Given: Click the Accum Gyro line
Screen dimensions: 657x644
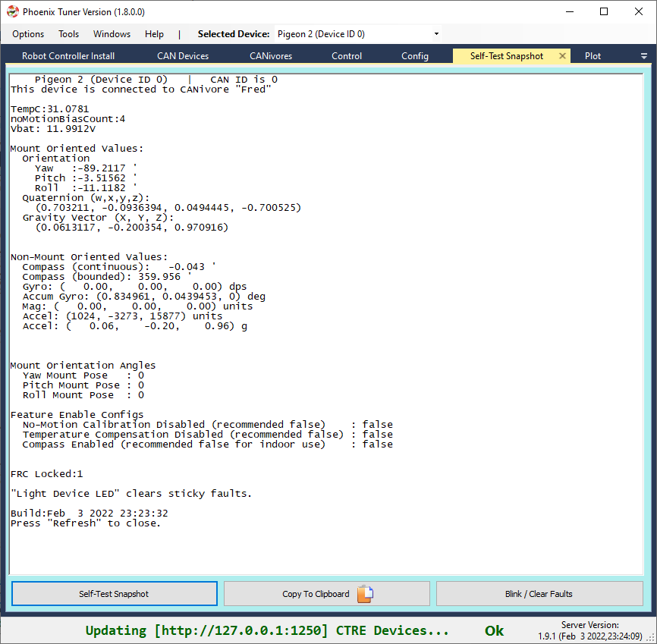Looking at the screenshot, I should pyautogui.click(x=143, y=297).
